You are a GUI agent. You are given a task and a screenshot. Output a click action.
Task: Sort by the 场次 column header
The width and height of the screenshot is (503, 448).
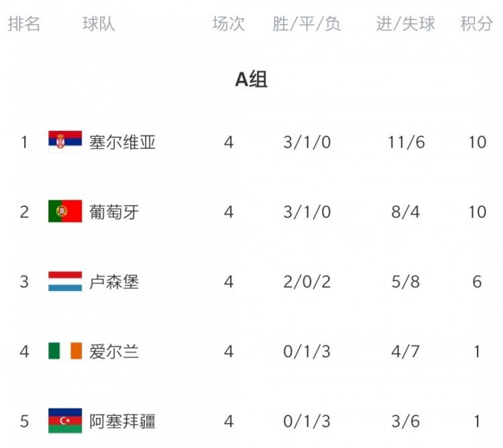tap(229, 24)
